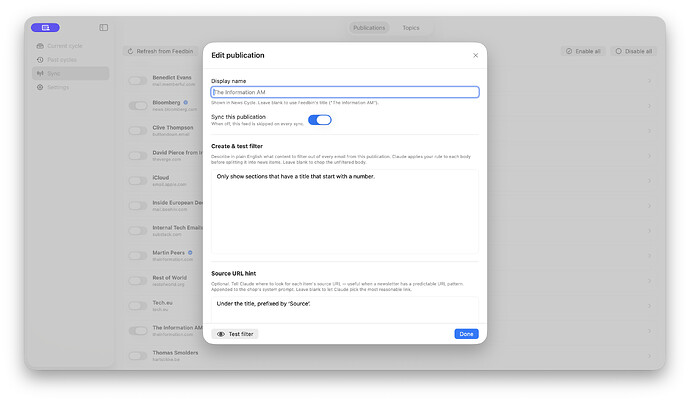Open Inside European row chevron
Screen dimensions: 690x401
650,206
